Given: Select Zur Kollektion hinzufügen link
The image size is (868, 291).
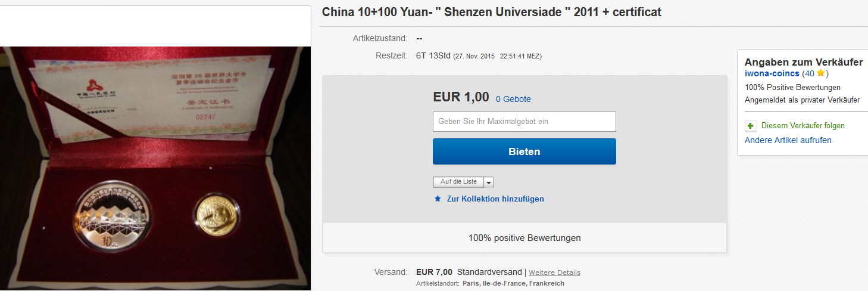Looking at the screenshot, I should (495, 199).
